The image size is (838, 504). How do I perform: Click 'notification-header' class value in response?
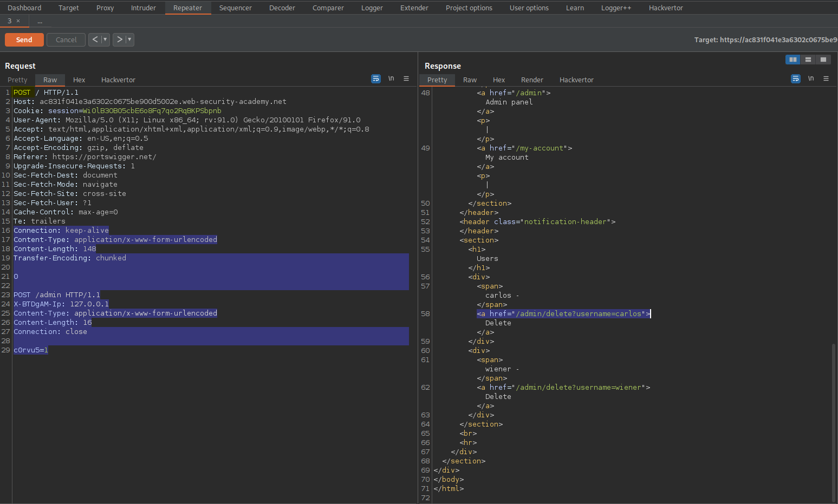pos(566,221)
